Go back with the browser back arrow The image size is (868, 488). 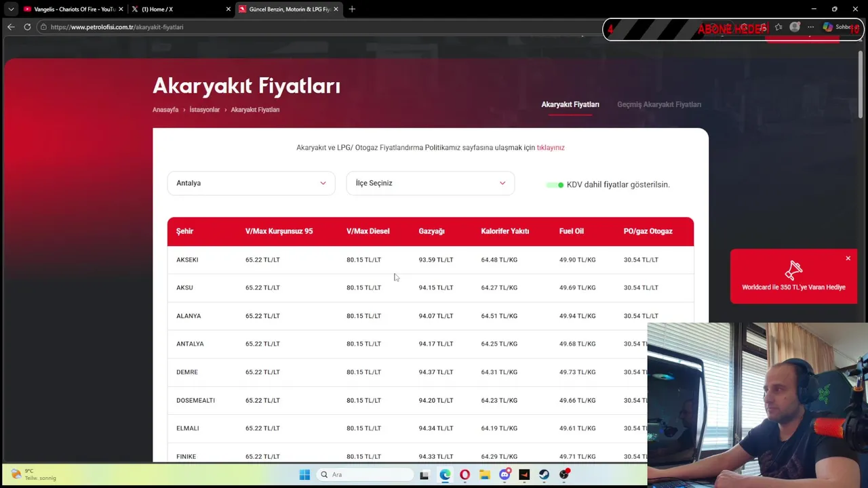point(11,27)
